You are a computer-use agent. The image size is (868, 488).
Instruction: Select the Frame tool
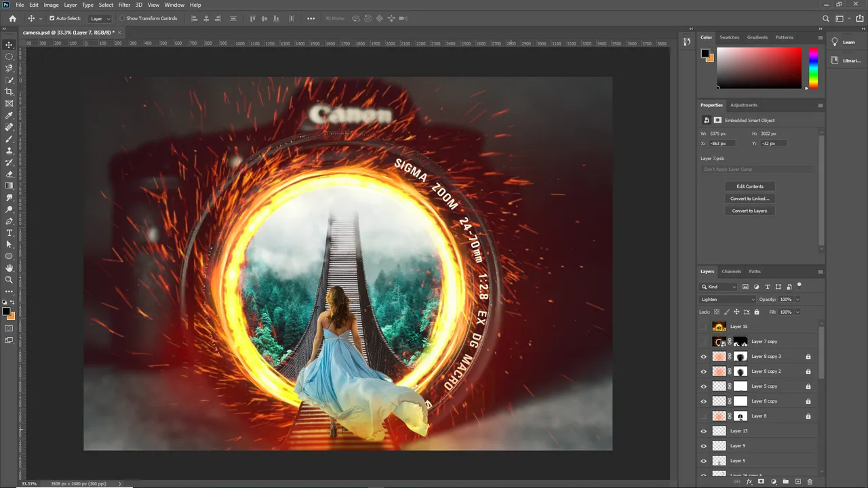click(9, 104)
